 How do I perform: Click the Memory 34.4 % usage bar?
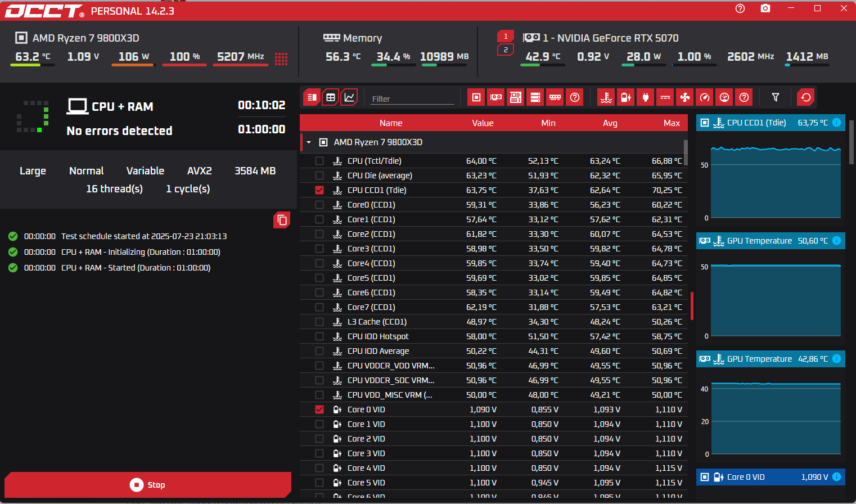(x=393, y=65)
